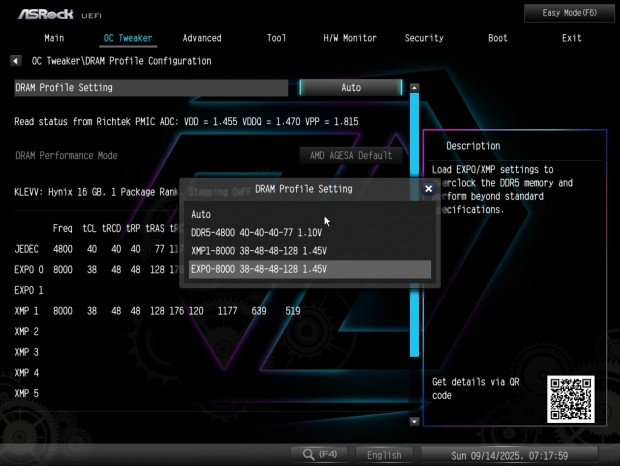Click the scroll down arrow of settings list

pos(414,421)
